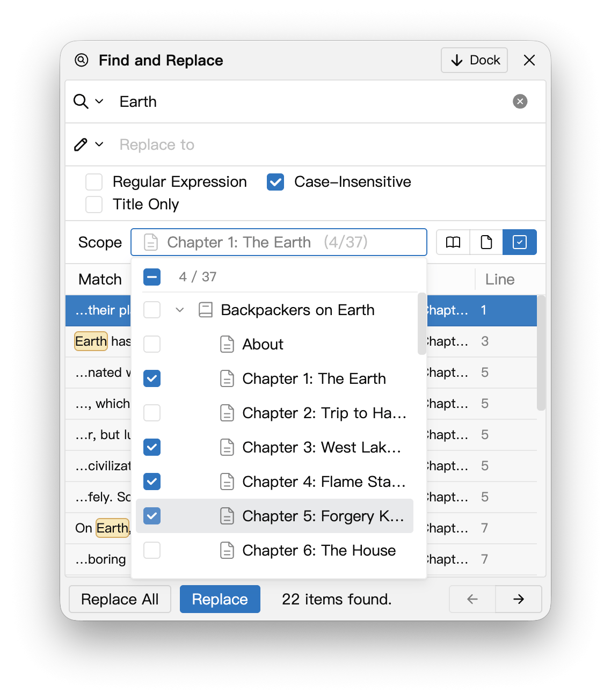
Task: Go to previous match with left arrow
Action: [x=472, y=599]
